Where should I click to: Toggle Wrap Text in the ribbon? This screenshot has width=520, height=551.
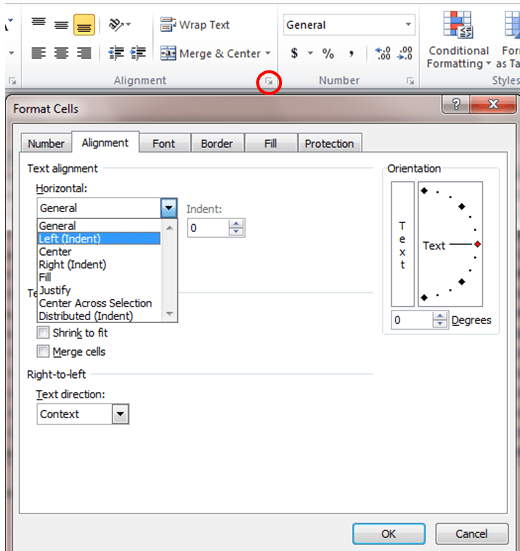194,25
